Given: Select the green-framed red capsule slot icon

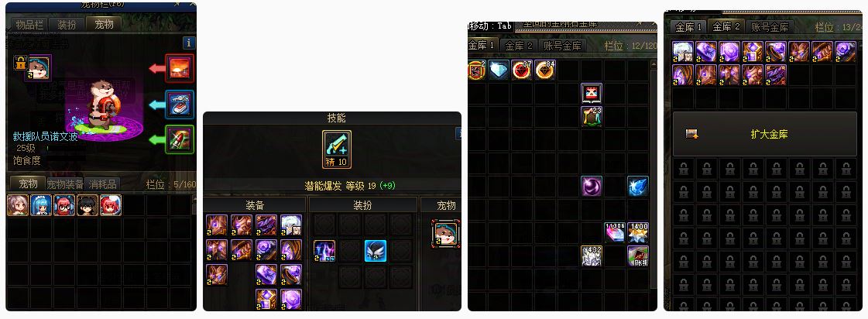Looking at the screenshot, I should coord(180,139).
